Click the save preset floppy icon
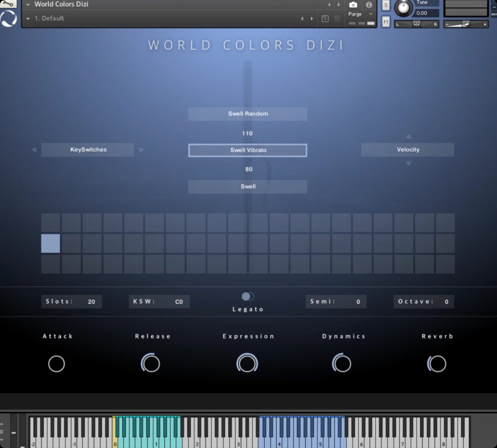This screenshot has height=448, width=497. (325, 19)
